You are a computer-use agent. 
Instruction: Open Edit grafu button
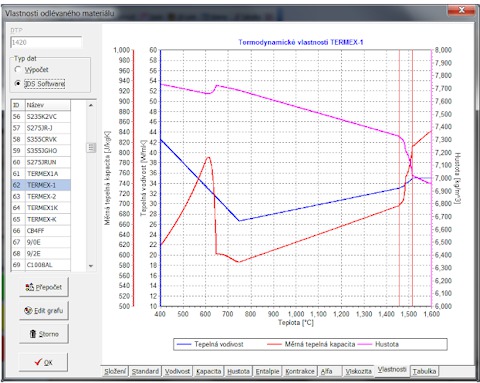click(x=44, y=310)
